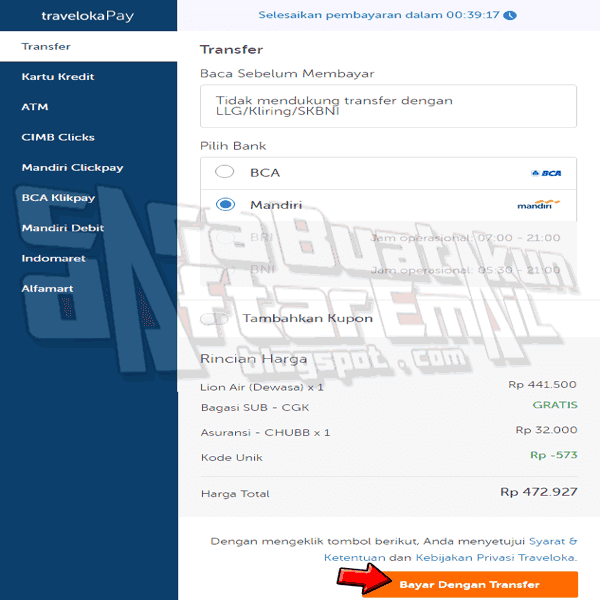Click the Bagasi SUB - CGK row
The width and height of the screenshot is (600, 600).
[x=389, y=407]
